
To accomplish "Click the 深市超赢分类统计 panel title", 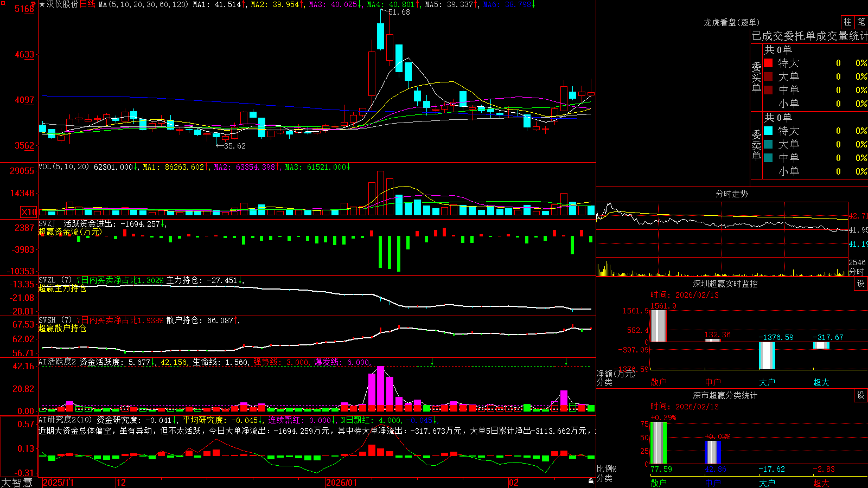I will [x=725, y=395].
